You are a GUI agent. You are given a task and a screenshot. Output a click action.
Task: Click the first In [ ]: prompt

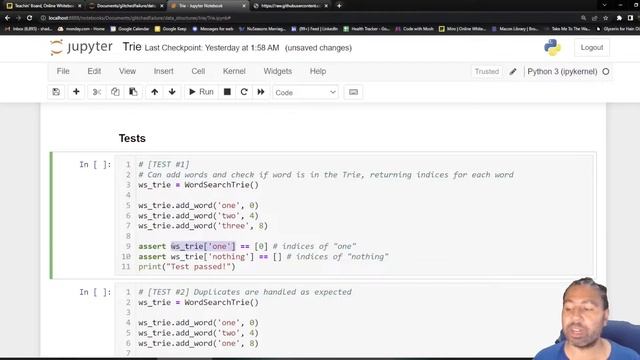pos(95,164)
